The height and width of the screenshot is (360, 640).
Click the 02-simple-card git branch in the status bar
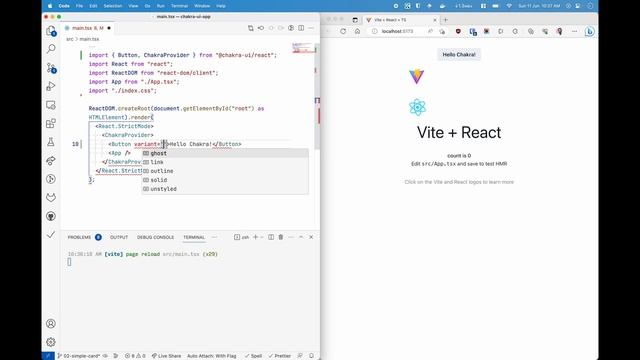[x=79, y=356]
